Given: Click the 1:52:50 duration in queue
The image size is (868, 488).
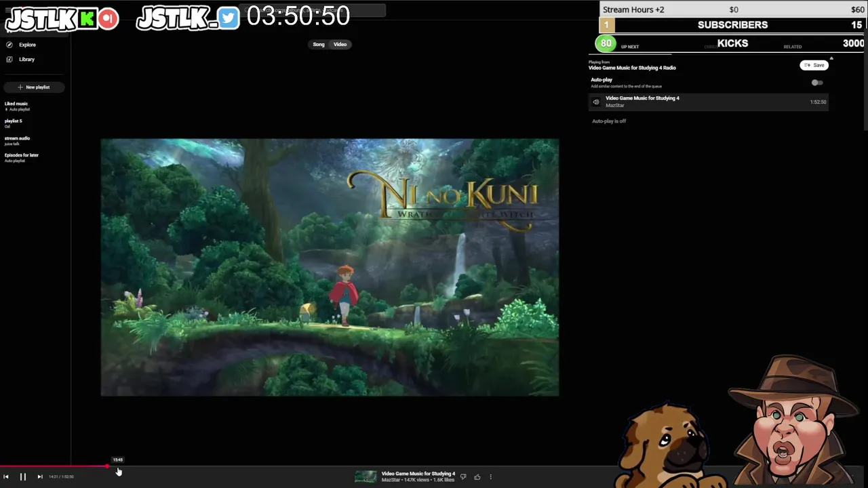Looking at the screenshot, I should point(818,102).
